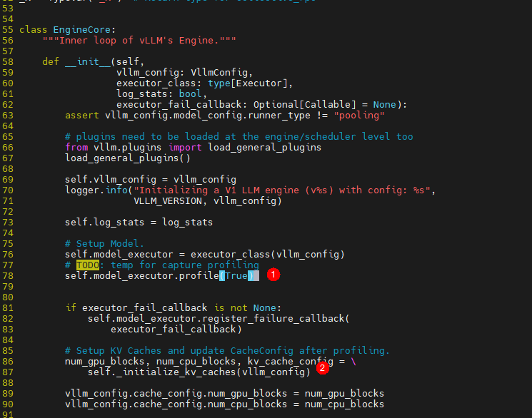Click the assert keyword on line 63

tap(82, 116)
